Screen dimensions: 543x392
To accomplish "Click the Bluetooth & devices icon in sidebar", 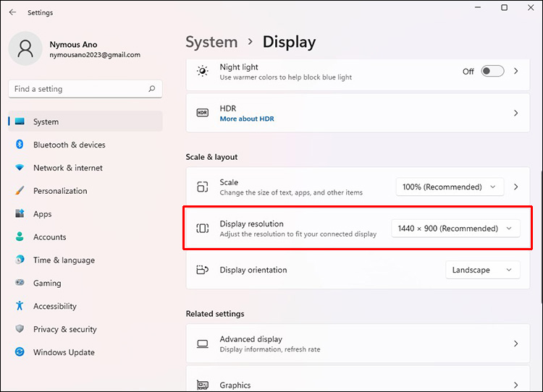I will point(20,145).
